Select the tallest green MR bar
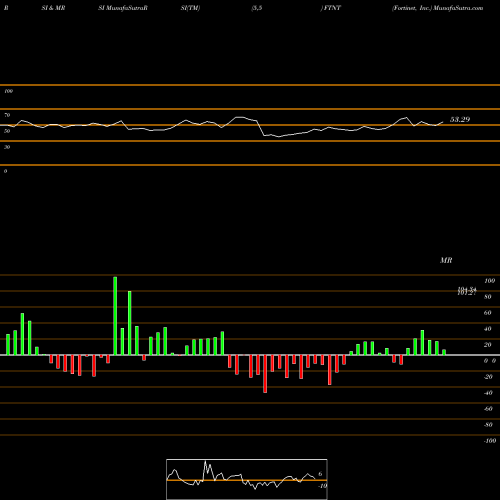 115,316
